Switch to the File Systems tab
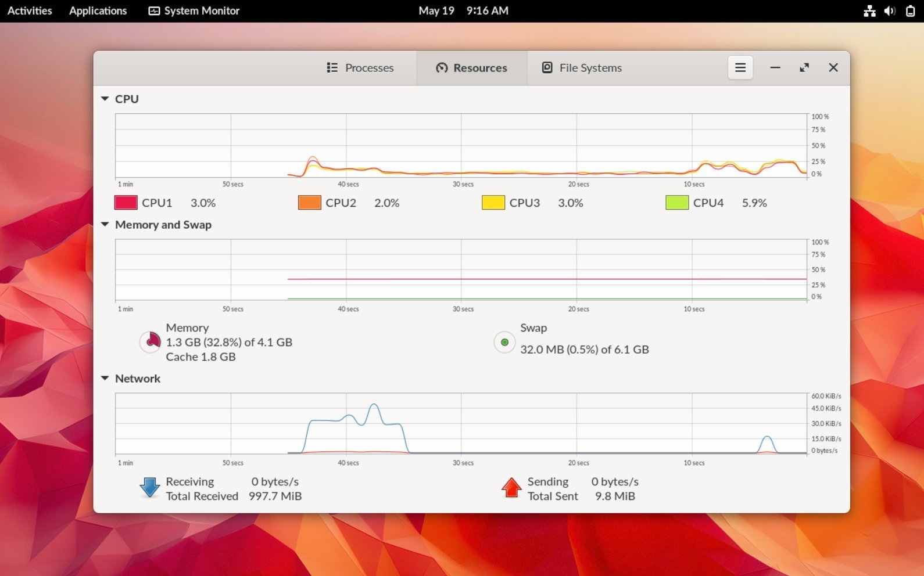This screenshot has height=576, width=924. [x=582, y=68]
